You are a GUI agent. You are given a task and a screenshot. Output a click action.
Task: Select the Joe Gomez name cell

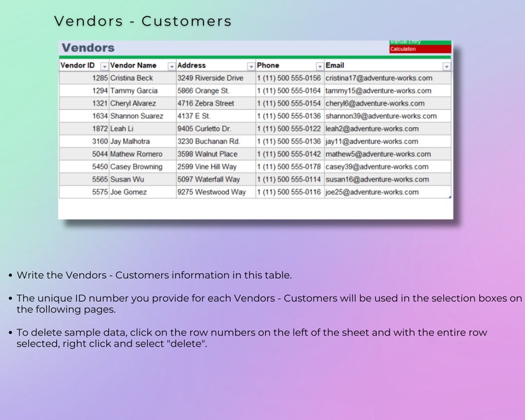pyautogui.click(x=143, y=192)
